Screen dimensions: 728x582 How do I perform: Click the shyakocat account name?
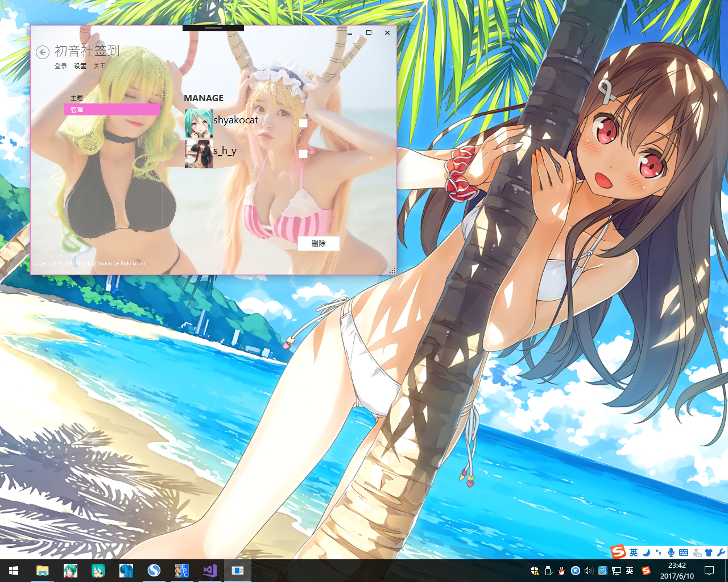coord(235,120)
